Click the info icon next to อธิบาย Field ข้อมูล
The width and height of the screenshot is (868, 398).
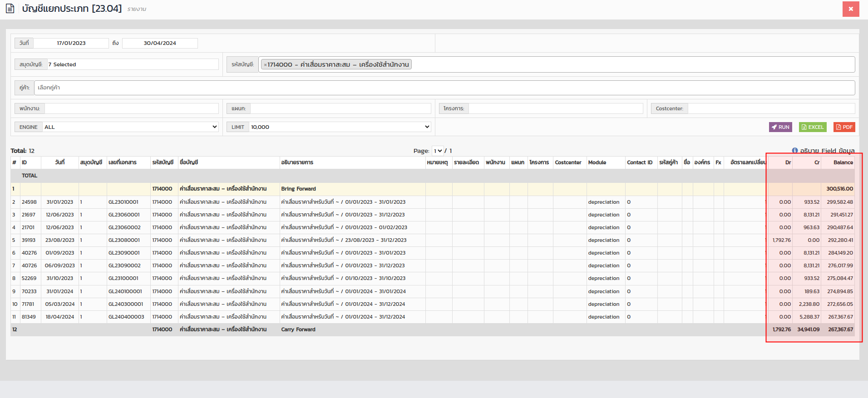[x=795, y=151]
